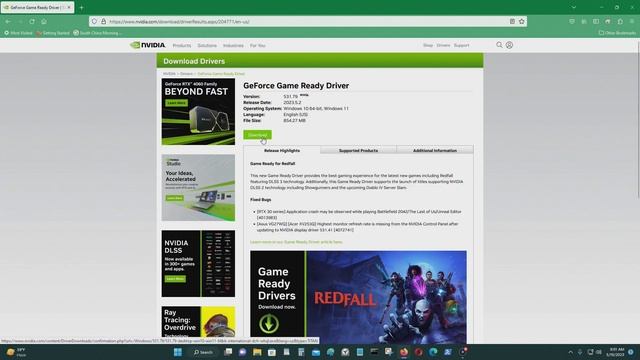
Task: Open the Shop link in header
Action: coord(428,45)
